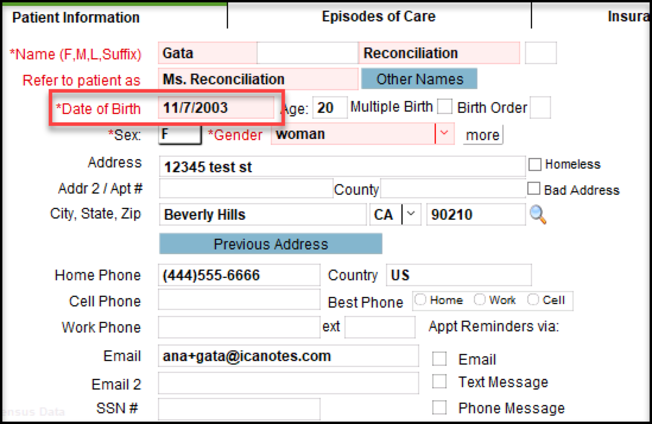Check the Homeless checkbox
The width and height of the screenshot is (652, 424).
pyautogui.click(x=535, y=164)
